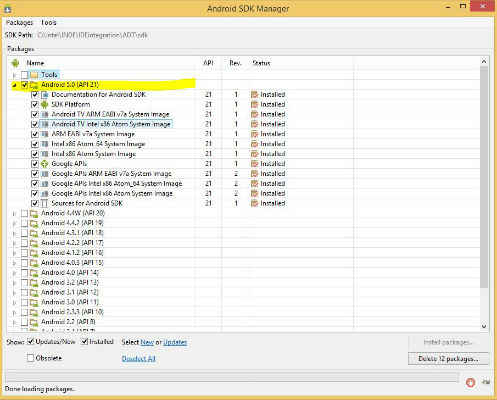Click the Android 4.4W (API 20) folder icon
497x400 pixels.
tap(34, 213)
